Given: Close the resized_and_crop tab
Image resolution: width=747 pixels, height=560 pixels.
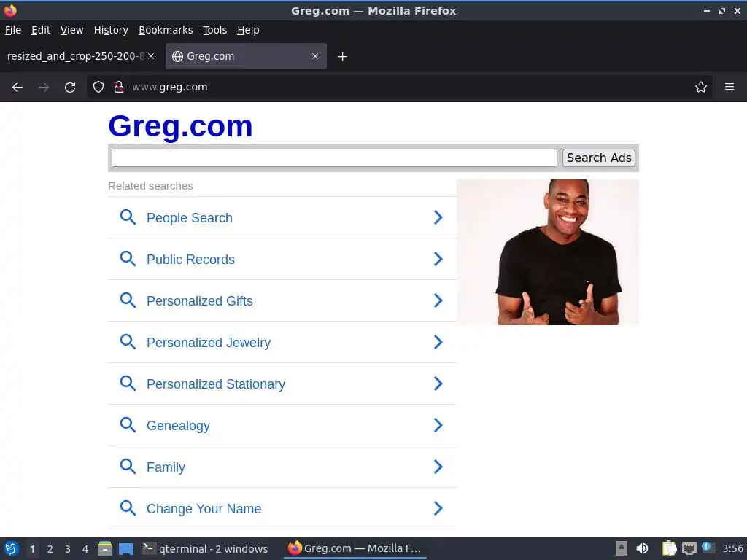Looking at the screenshot, I should click(x=151, y=56).
